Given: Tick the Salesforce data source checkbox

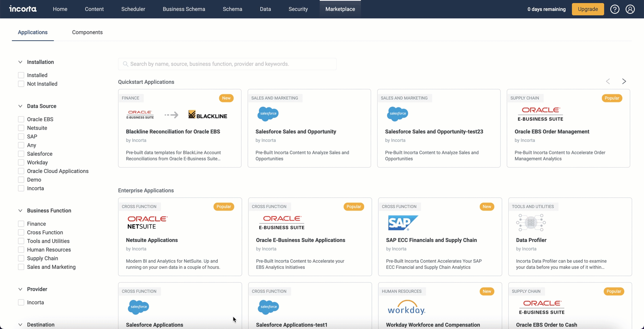Looking at the screenshot, I should click(21, 154).
